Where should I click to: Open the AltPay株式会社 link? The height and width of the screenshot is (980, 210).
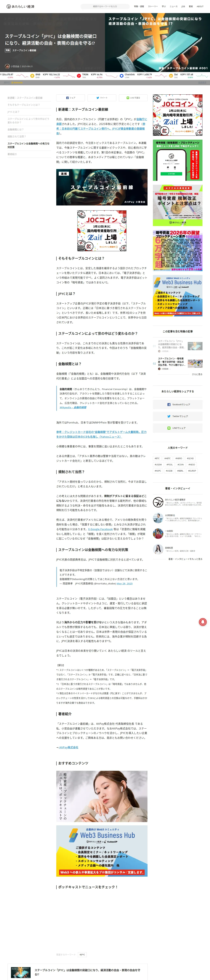point(69,747)
